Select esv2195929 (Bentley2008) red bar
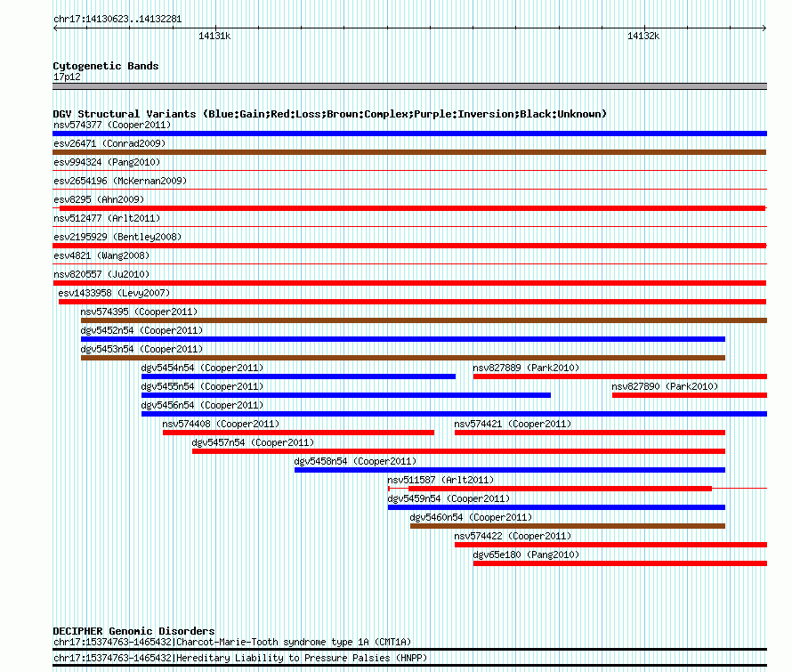 (409, 246)
